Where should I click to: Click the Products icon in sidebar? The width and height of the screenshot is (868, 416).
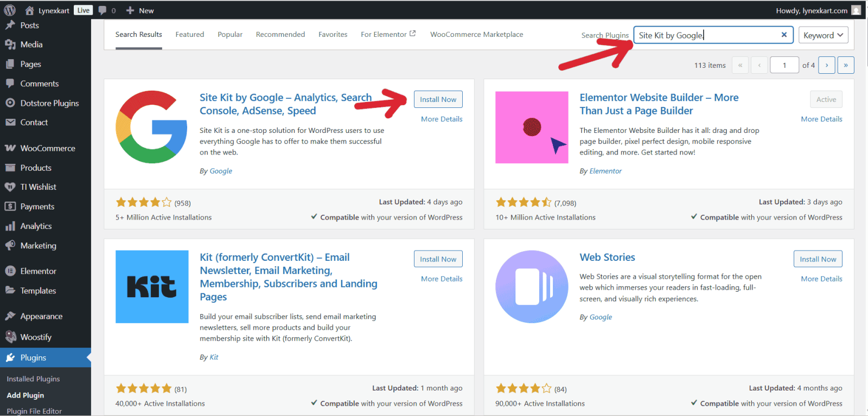(10, 168)
